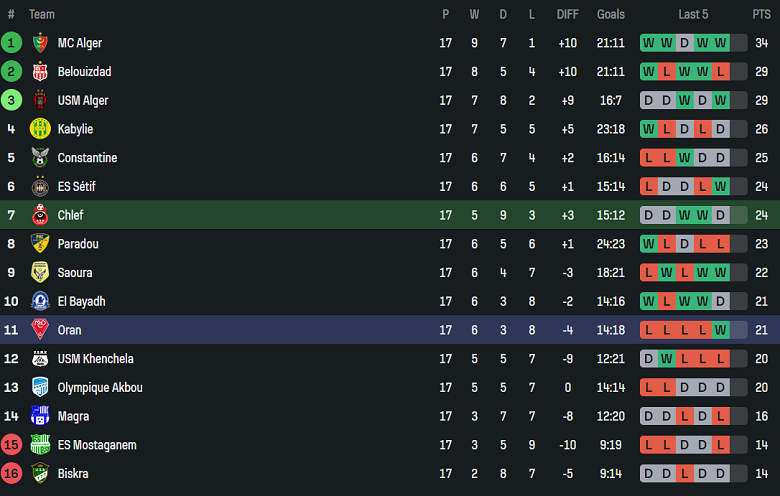Viewport: 780px width, 496px height.
Task: Sort standings by Goals column header
Action: [x=610, y=14]
